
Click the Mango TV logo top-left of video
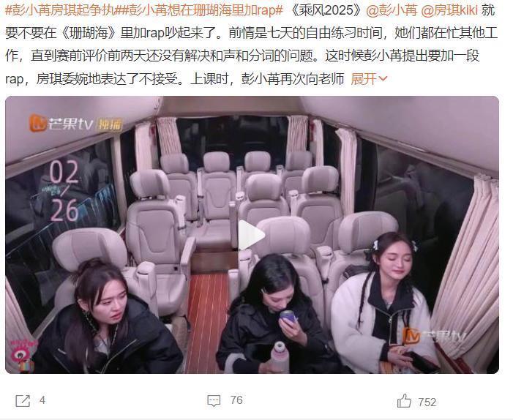click(x=61, y=124)
